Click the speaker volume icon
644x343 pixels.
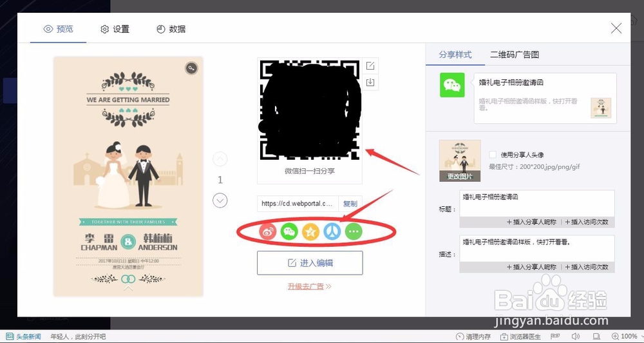[x=575, y=337]
